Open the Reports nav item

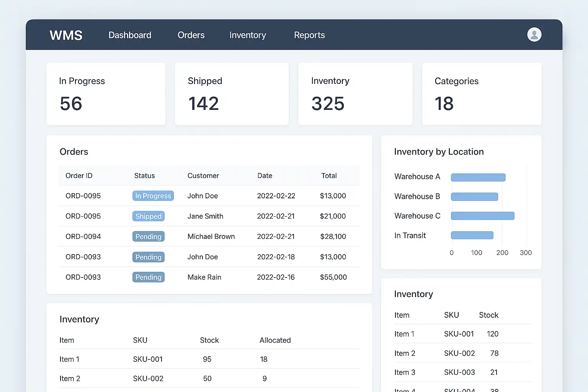pyautogui.click(x=309, y=35)
